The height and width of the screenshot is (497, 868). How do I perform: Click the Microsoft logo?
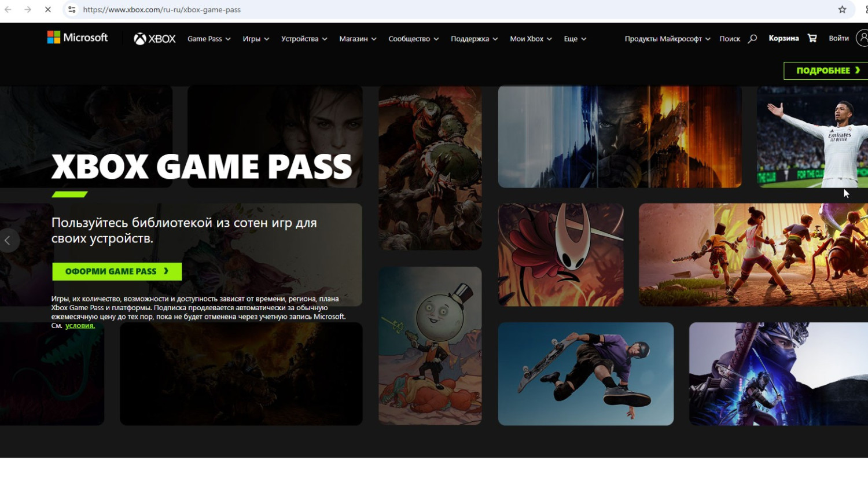(78, 38)
